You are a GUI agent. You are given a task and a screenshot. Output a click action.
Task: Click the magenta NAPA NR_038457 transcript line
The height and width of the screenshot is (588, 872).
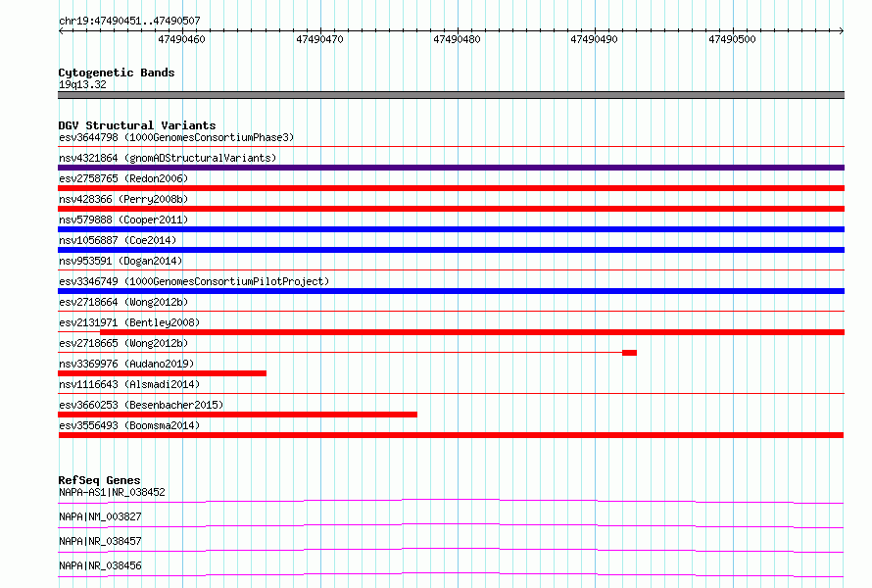tap(451, 550)
